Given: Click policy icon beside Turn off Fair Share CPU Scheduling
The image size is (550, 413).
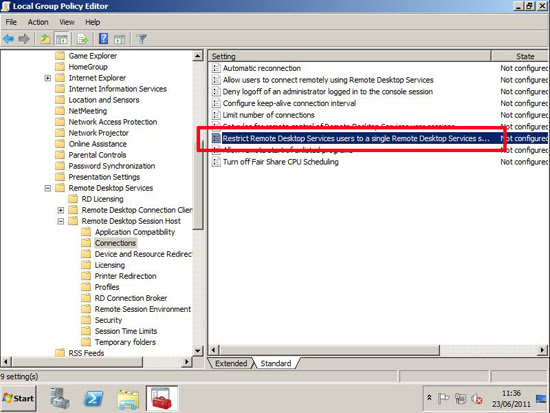Looking at the screenshot, I should pyautogui.click(x=216, y=162).
